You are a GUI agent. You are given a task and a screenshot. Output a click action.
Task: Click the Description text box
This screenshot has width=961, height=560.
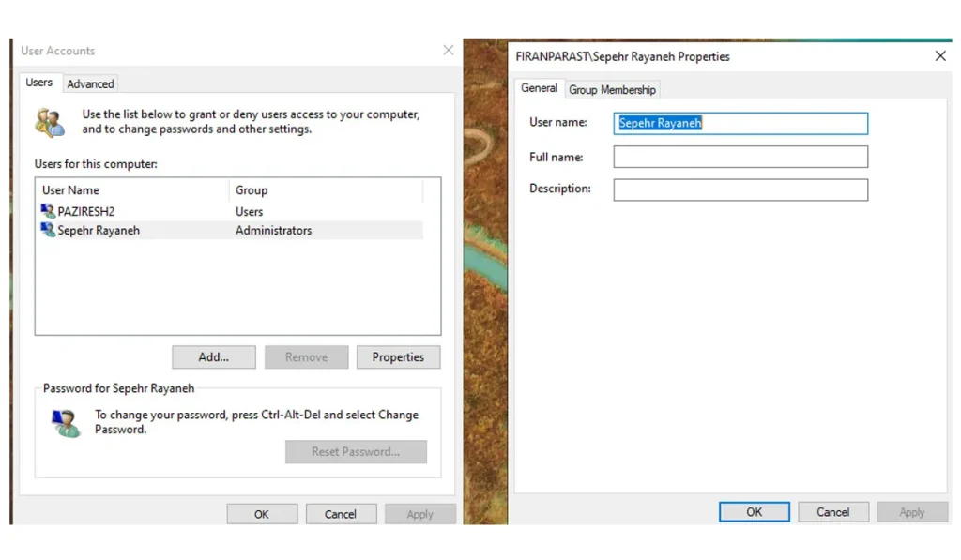pyautogui.click(x=740, y=189)
